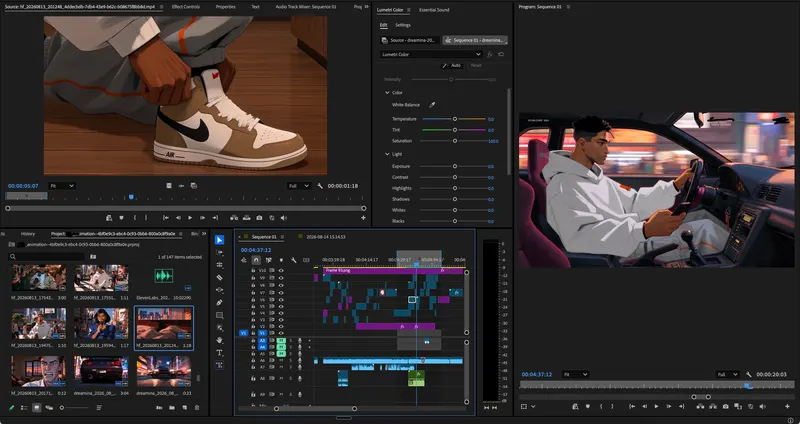Viewport: 800px width, 424px height.
Task: Select the Type tool
Action: coord(219,353)
